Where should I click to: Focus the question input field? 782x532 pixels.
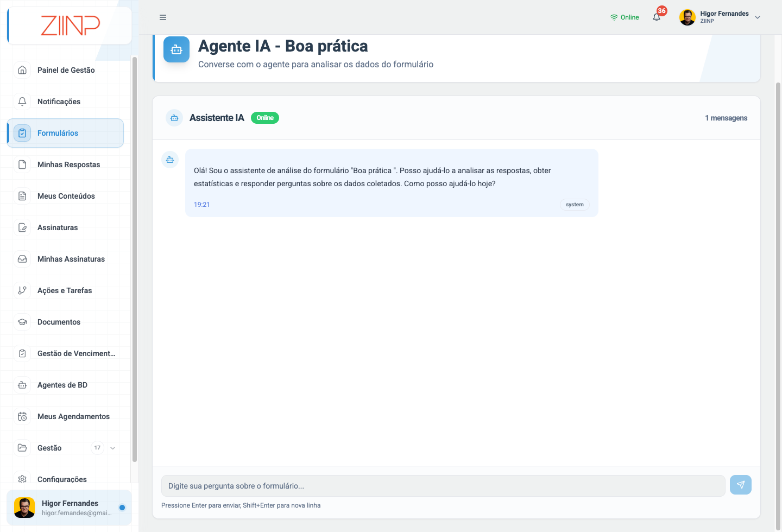coord(443,486)
